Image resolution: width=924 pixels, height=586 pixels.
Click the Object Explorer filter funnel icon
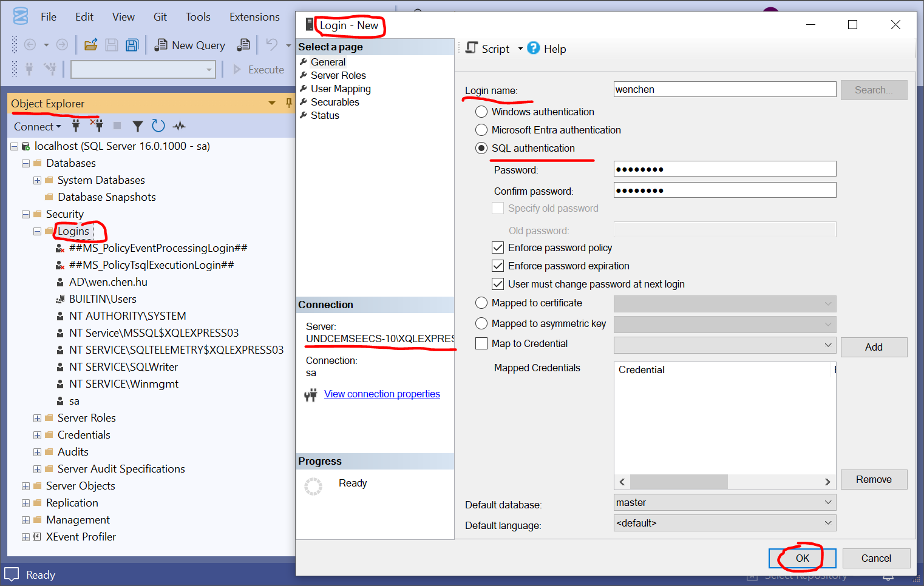138,126
